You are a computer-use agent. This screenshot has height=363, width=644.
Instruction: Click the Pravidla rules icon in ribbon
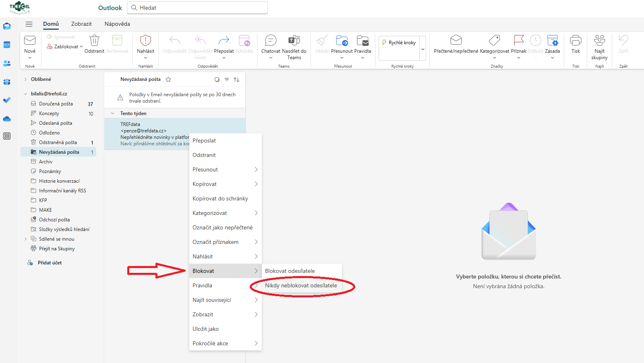[362, 40]
